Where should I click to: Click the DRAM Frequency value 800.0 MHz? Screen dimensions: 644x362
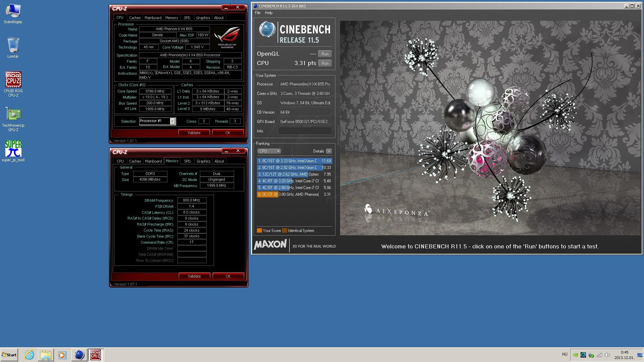[192, 200]
